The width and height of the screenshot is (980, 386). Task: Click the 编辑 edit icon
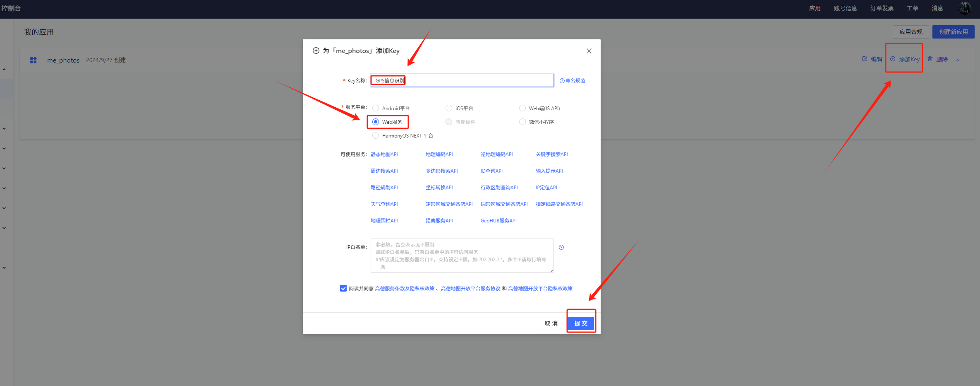(x=865, y=59)
